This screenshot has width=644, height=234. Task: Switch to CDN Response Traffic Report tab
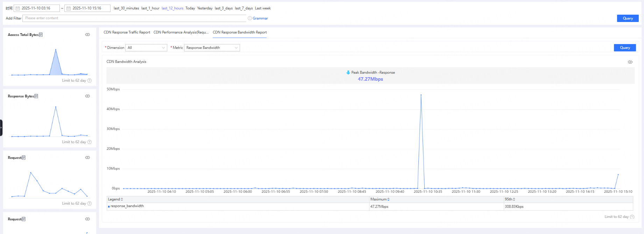127,32
